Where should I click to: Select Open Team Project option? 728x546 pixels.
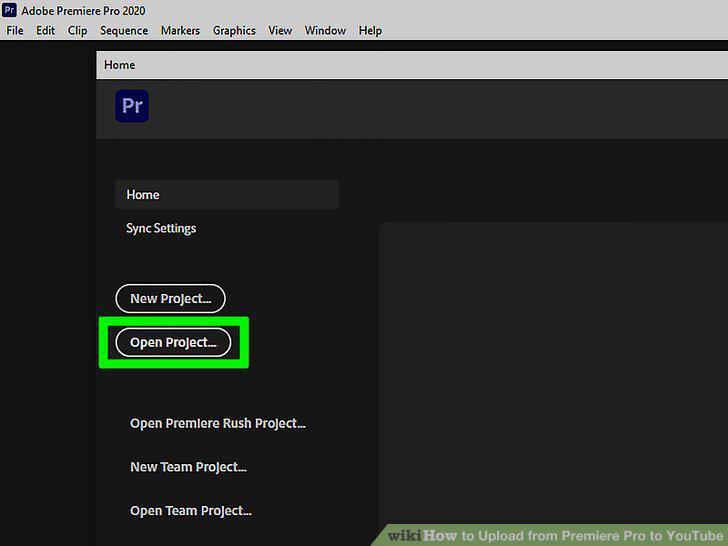pyautogui.click(x=191, y=511)
